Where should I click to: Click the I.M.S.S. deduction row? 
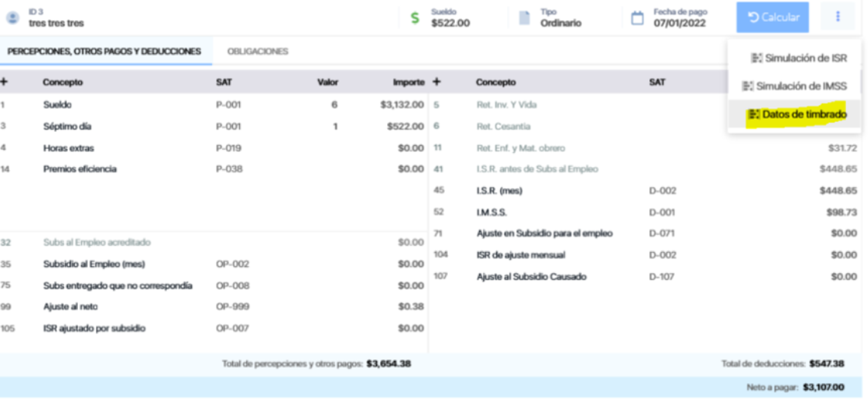coord(492,211)
